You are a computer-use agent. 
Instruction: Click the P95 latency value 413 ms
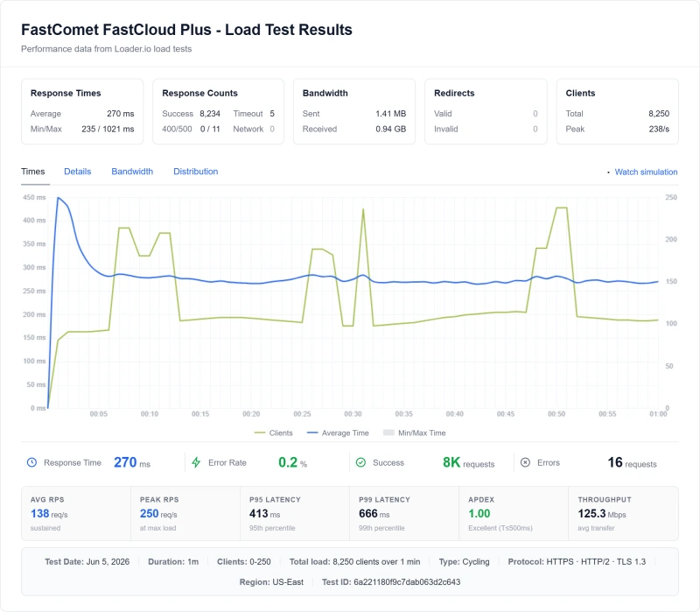tap(265, 514)
